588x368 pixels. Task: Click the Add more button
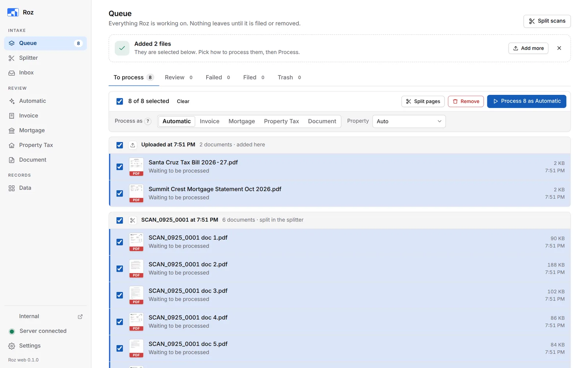pyautogui.click(x=528, y=48)
